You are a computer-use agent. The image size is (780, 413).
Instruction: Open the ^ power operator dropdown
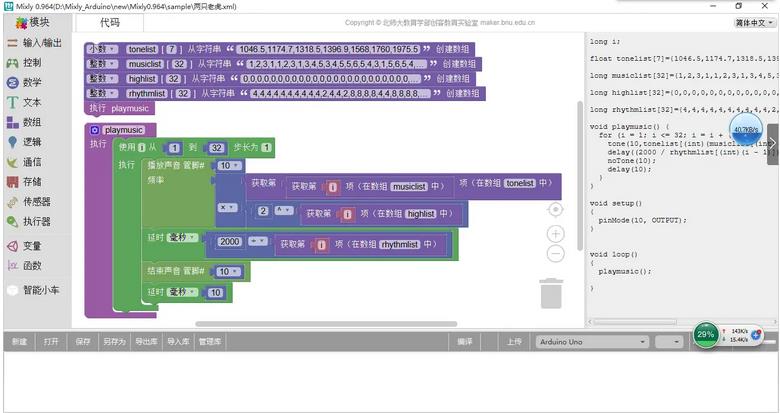click(284, 210)
